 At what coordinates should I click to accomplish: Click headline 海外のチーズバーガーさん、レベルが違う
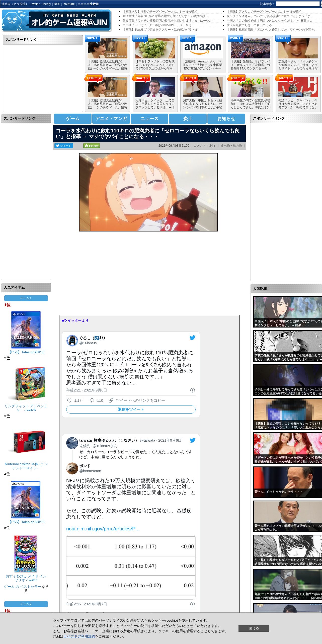pyautogui.click(x=160, y=12)
